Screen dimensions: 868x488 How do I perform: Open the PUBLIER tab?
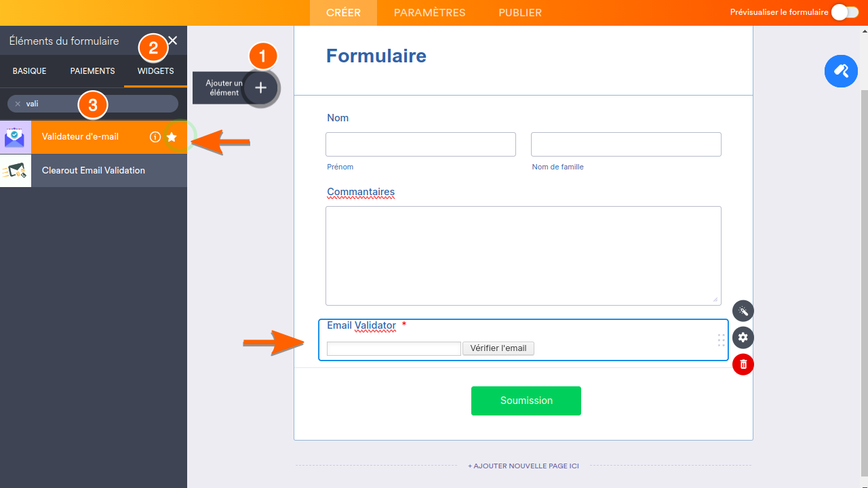(x=519, y=12)
